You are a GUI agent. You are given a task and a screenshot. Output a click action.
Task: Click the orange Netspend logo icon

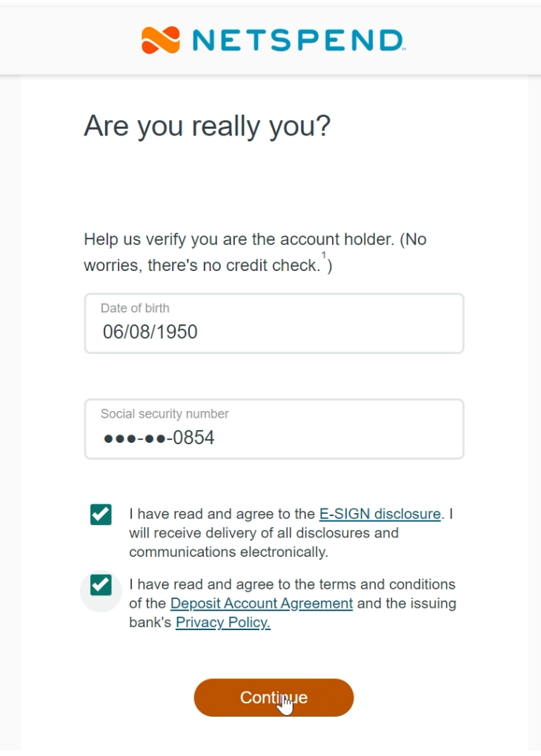tap(161, 40)
